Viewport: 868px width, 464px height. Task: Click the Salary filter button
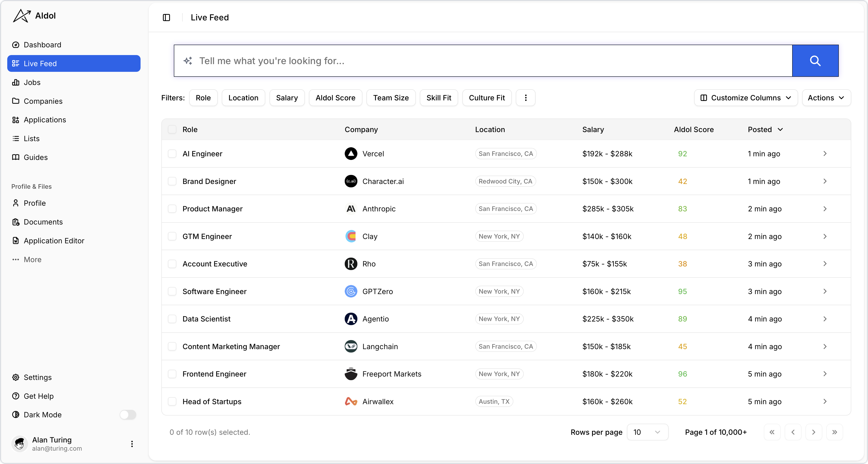(287, 98)
